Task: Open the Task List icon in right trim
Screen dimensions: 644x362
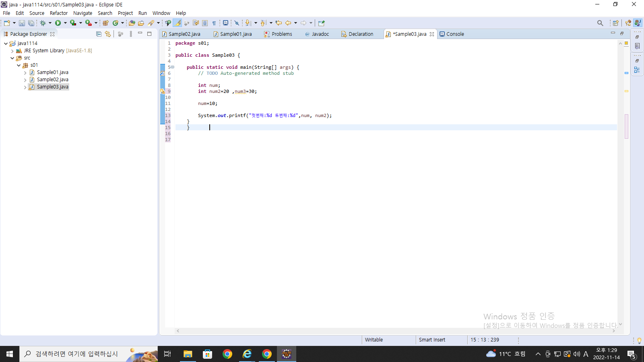Action: (x=637, y=46)
